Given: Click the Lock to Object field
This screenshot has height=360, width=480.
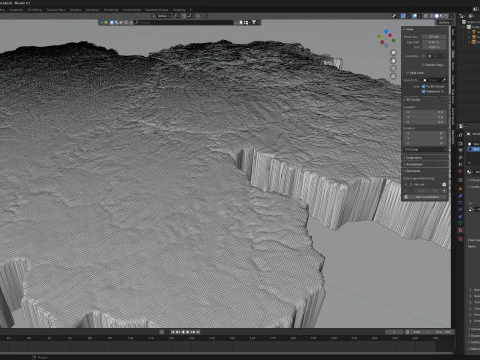Looking at the screenshot, I should [433, 80].
